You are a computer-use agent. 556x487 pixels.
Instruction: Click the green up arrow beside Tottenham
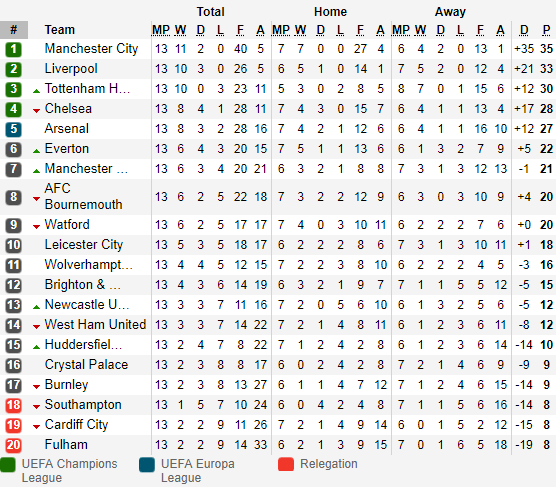(36, 91)
